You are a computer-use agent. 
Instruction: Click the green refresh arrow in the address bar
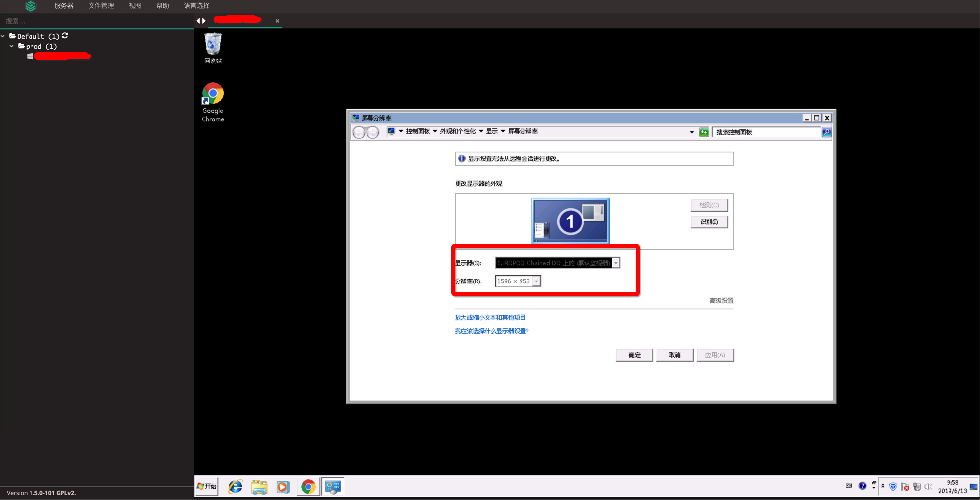[704, 132]
